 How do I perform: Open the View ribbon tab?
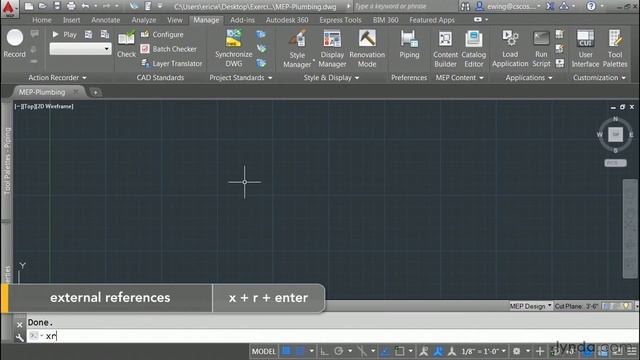175,20
